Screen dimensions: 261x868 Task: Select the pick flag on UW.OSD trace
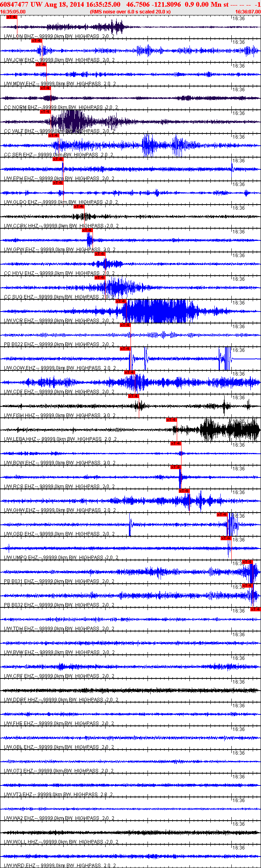222,515
